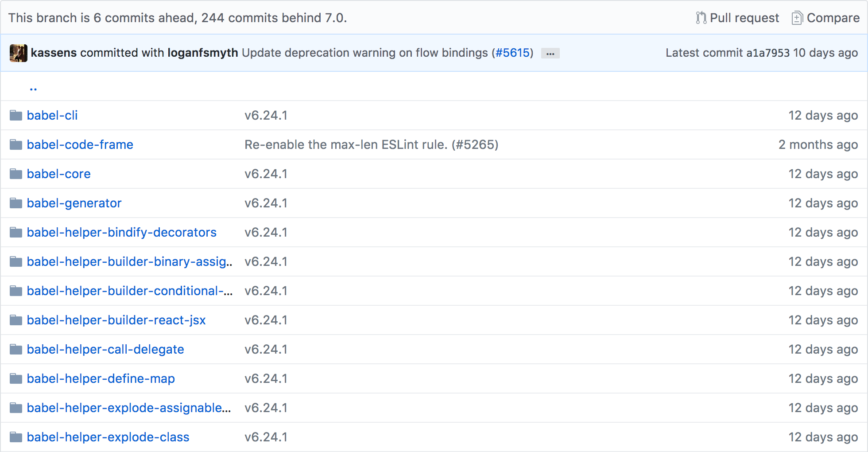The image size is (868, 452).
Task: Open kassens user profile link
Action: [54, 53]
